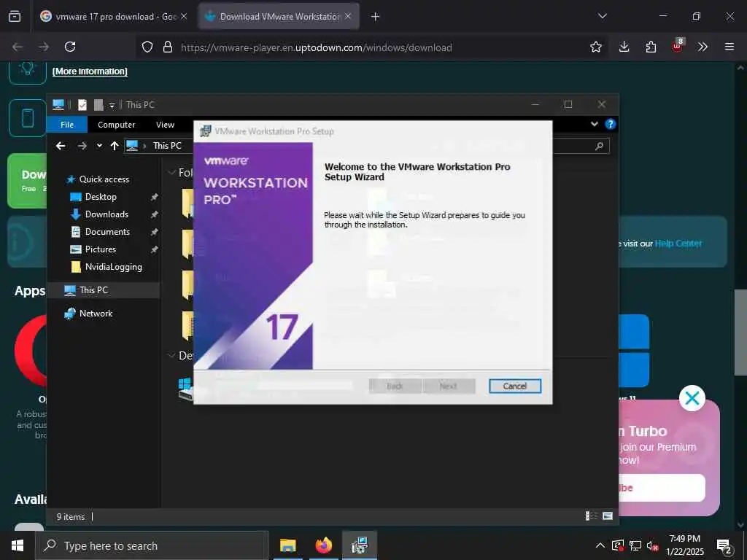
Task: Click the site padlock security icon
Action: (168, 47)
